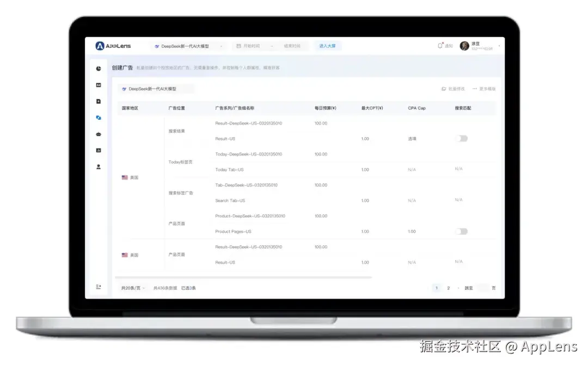Open the bar chart report sidebar icon
588x365 pixels.
pos(98,150)
